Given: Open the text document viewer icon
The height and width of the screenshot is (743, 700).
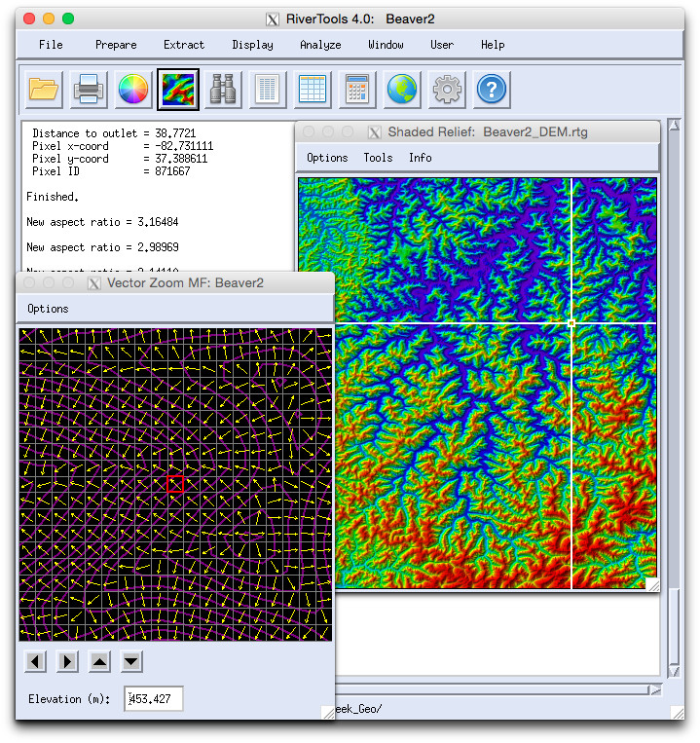Looking at the screenshot, I should (268, 90).
